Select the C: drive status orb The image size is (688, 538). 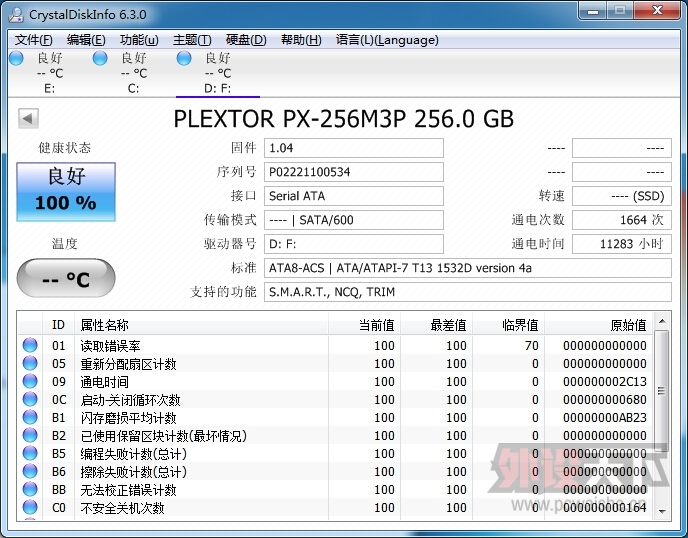pos(100,59)
